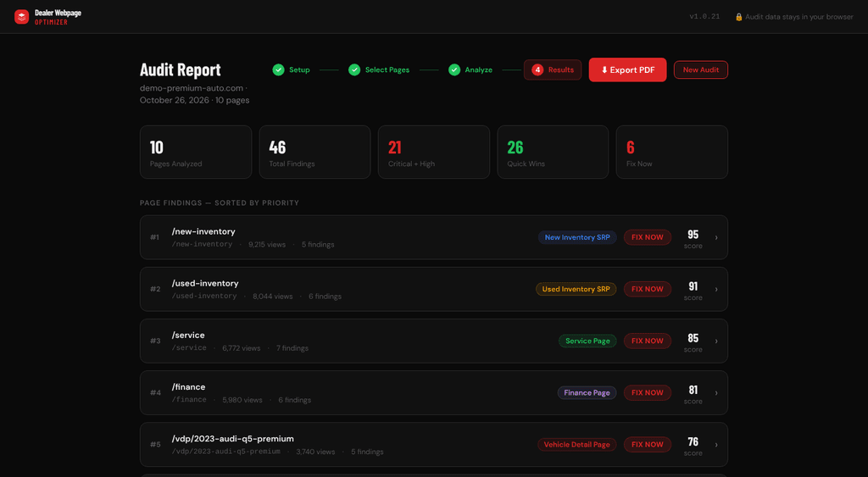
Task: Click the Service Page tag
Action: coord(587,341)
